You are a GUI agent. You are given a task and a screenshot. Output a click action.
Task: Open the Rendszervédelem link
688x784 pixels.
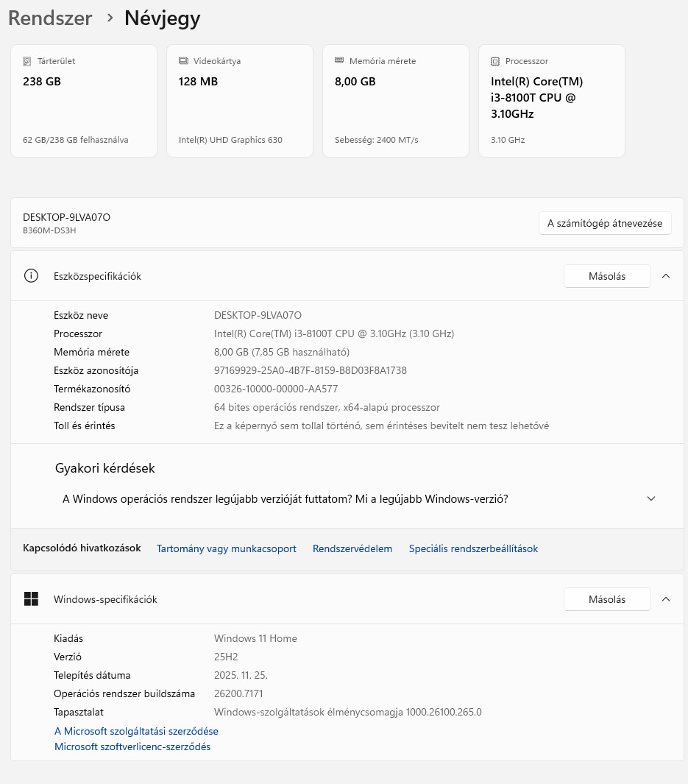point(352,548)
